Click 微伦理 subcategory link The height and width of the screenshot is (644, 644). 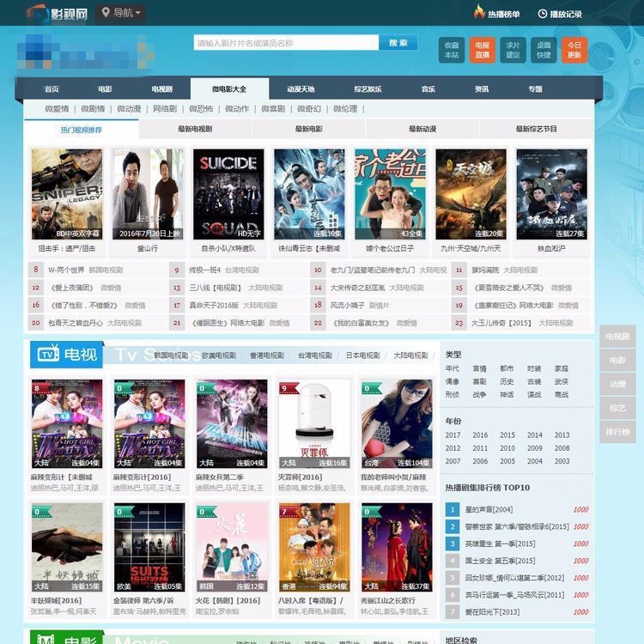pos(345,109)
